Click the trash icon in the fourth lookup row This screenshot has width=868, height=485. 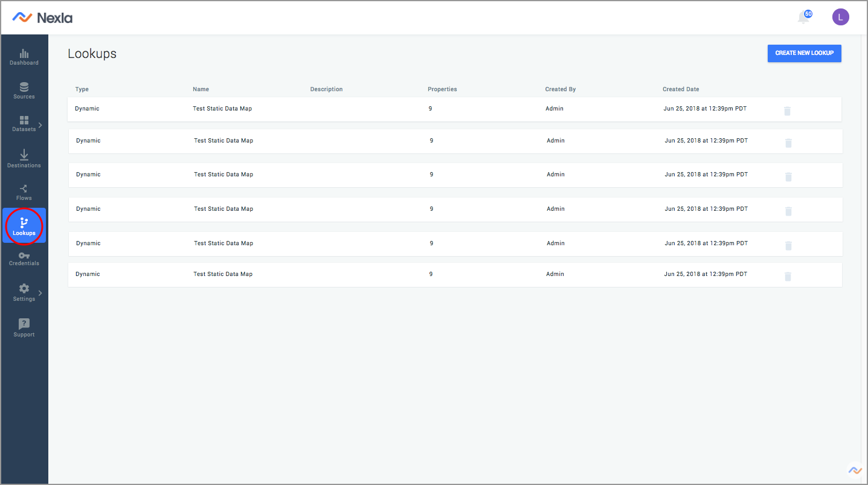coord(788,211)
